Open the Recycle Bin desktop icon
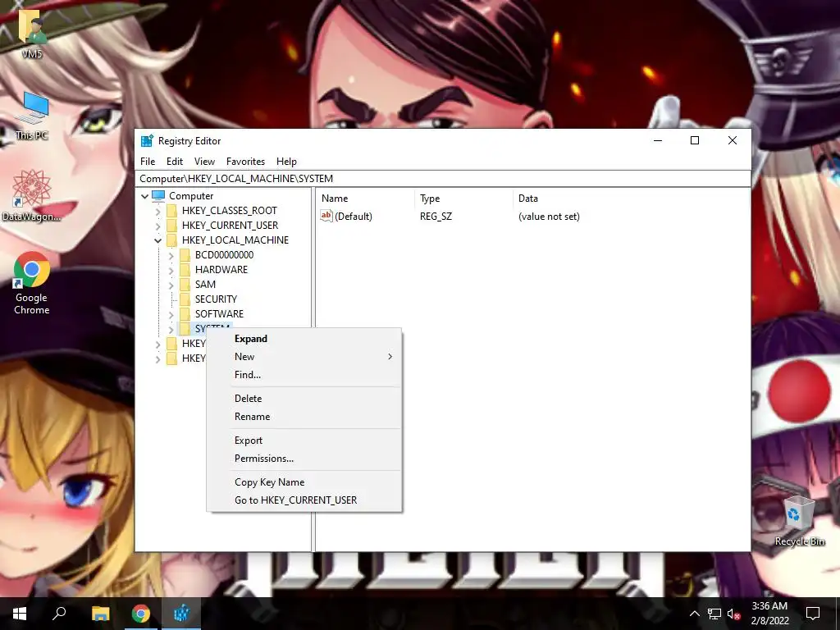Image resolution: width=840 pixels, height=630 pixels. point(799,521)
